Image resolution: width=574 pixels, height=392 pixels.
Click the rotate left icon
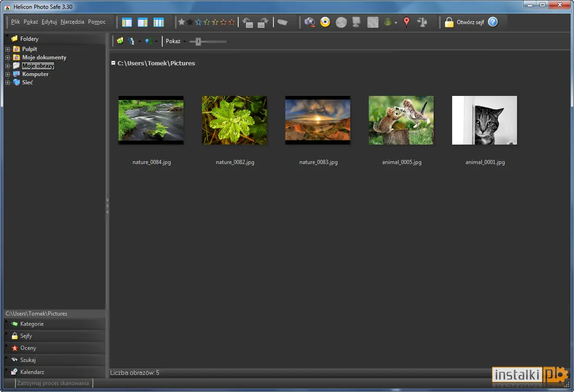click(x=248, y=22)
